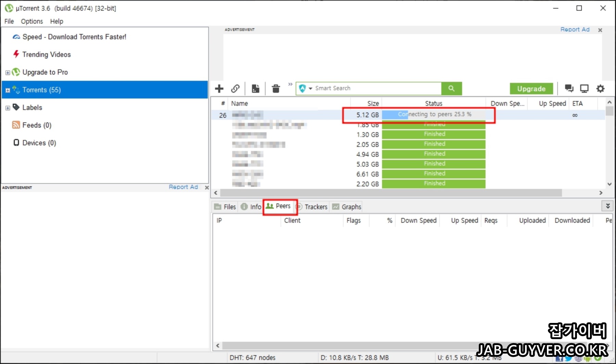The height and width of the screenshot is (364, 616).
Task: Click Report Ad link in top banner
Action: [x=575, y=29]
